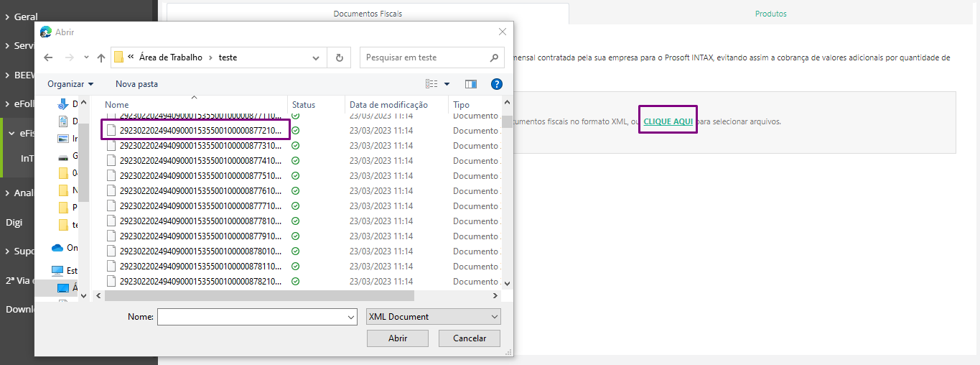Open the Digi sidebar item
The height and width of the screenshot is (365, 980).
14,222
